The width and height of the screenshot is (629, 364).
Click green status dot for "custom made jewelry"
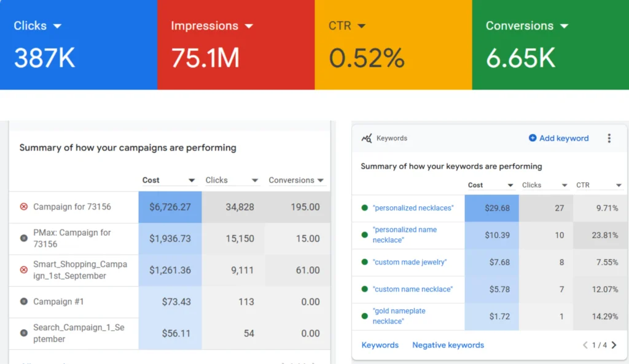365,262
